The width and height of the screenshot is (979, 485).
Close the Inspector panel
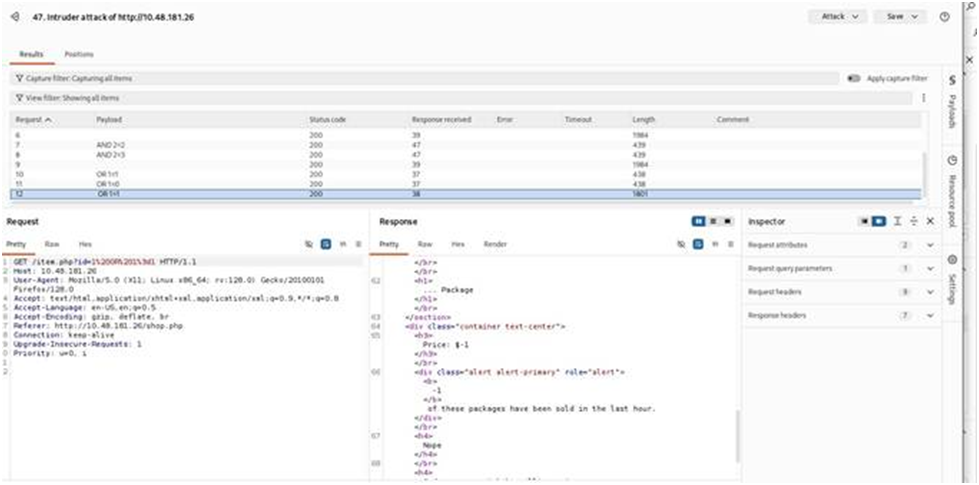click(930, 222)
